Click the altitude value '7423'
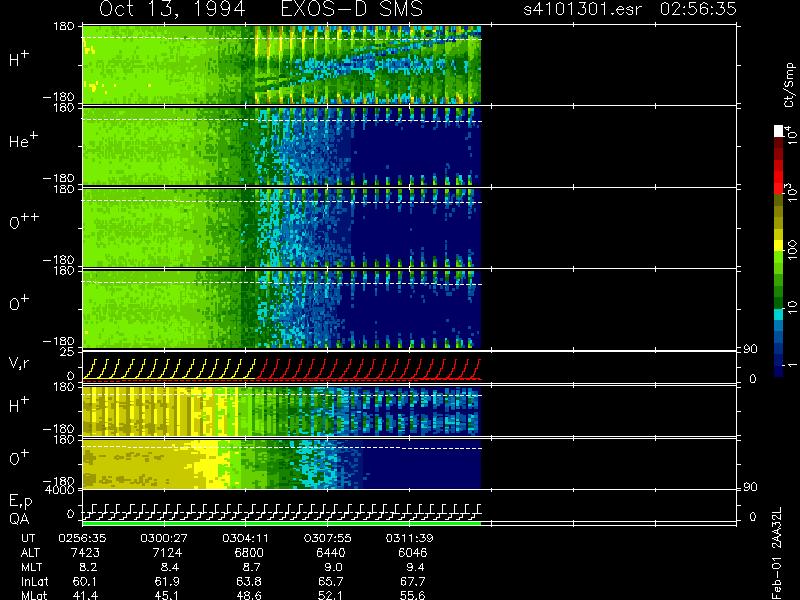The height and width of the screenshot is (600, 800). coord(86,553)
